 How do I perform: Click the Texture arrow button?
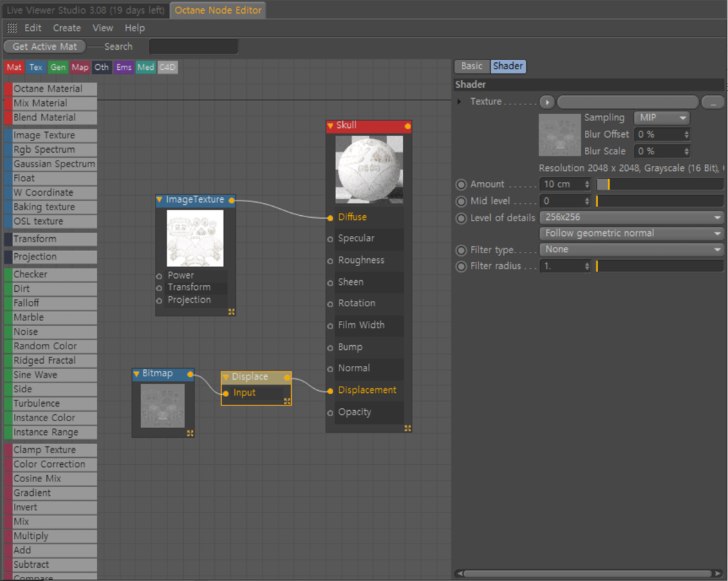click(x=547, y=102)
